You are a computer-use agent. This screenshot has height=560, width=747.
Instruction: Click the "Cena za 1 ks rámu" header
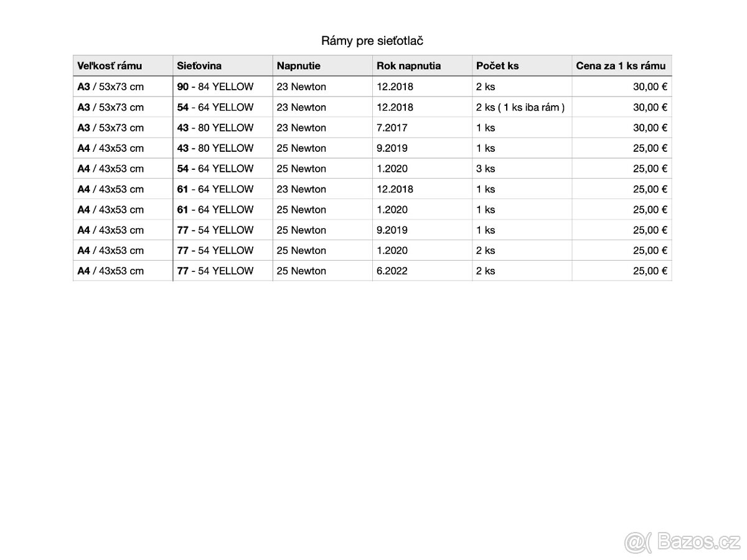click(x=621, y=66)
